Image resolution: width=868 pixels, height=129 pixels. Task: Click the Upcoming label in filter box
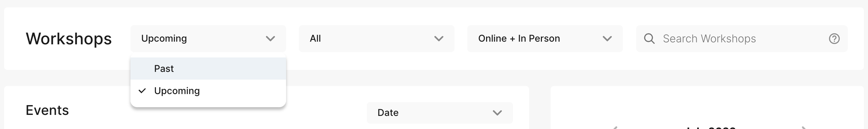pos(164,38)
